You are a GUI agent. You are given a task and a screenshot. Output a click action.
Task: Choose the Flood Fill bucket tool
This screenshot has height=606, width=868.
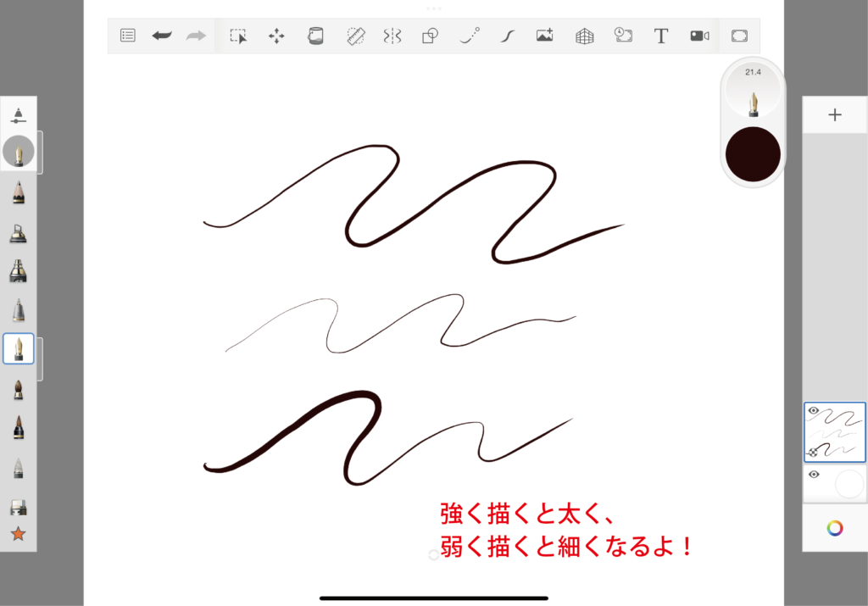(315, 36)
